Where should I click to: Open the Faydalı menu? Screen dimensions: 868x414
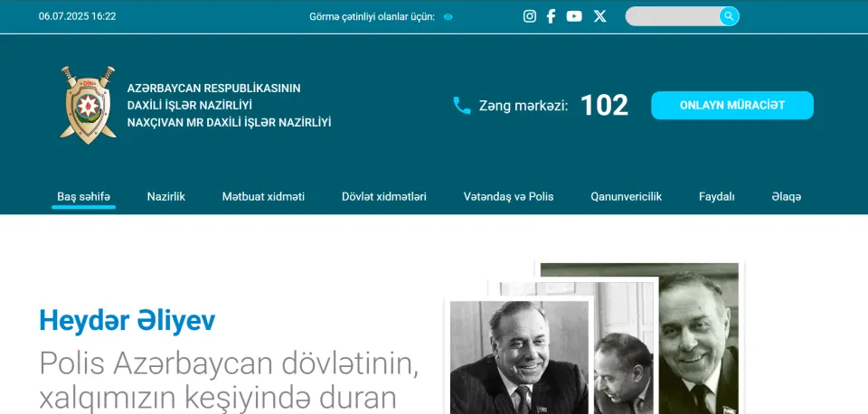[x=717, y=196]
